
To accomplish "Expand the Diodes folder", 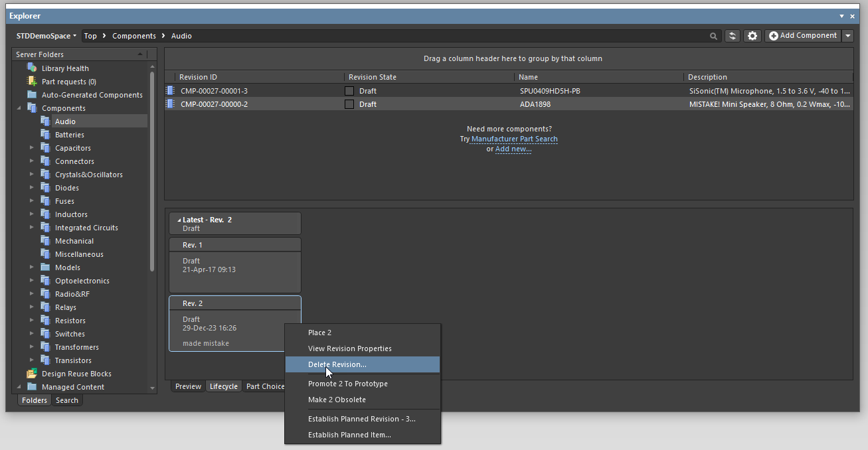I will (x=31, y=187).
